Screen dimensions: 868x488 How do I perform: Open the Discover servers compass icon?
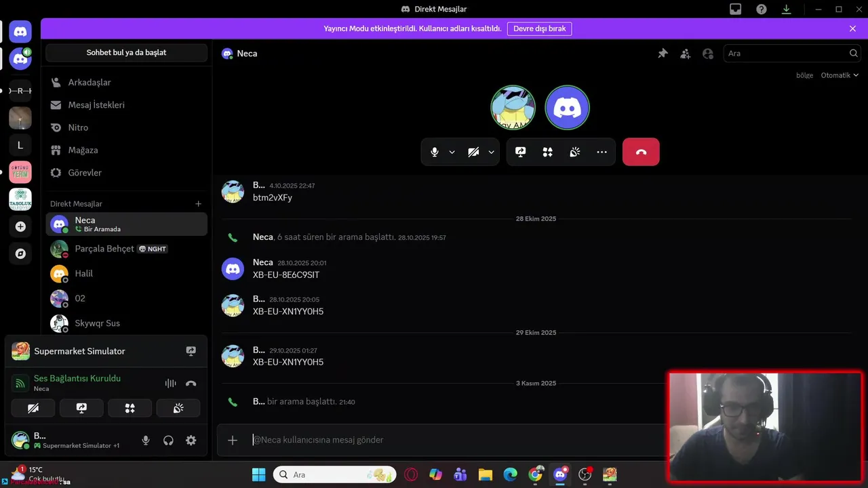[20, 253]
